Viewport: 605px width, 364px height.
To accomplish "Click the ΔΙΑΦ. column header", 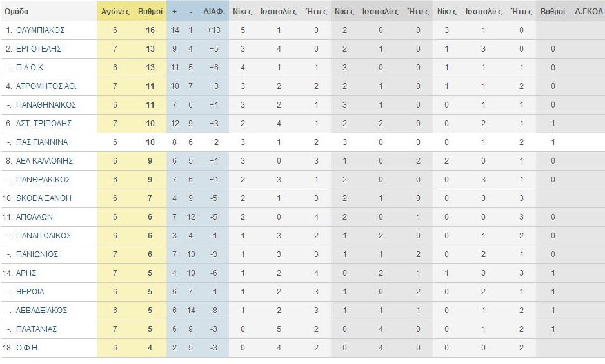I will (x=213, y=12).
